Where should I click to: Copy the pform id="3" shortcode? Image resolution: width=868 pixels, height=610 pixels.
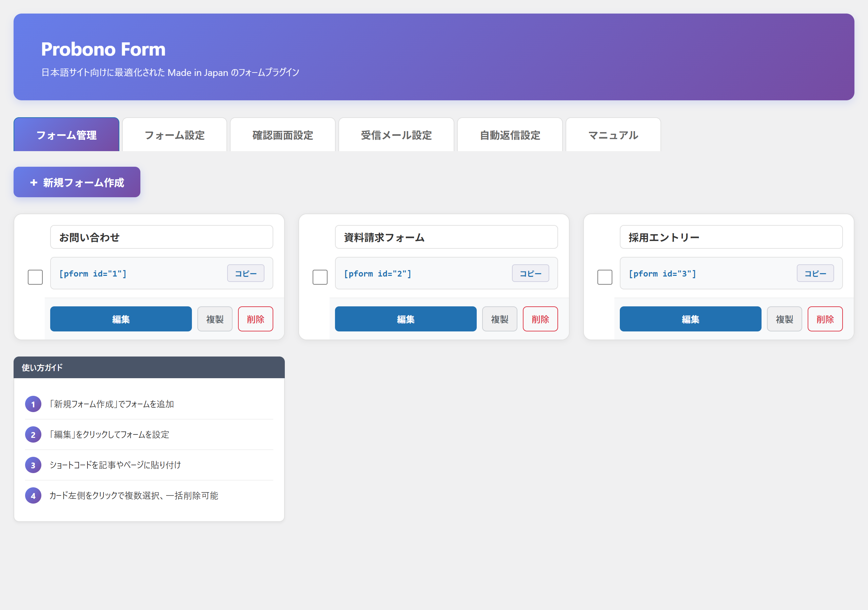(815, 273)
